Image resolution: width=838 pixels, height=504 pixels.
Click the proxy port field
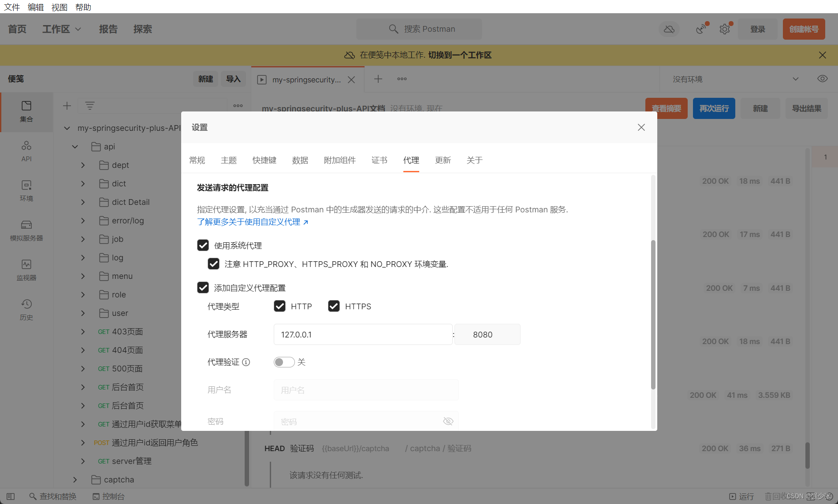(x=488, y=334)
